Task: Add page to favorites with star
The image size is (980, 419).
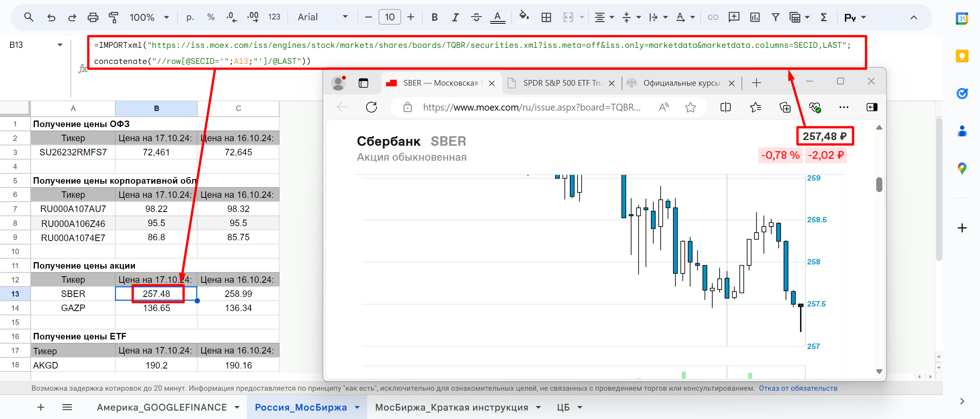Action: tap(690, 107)
